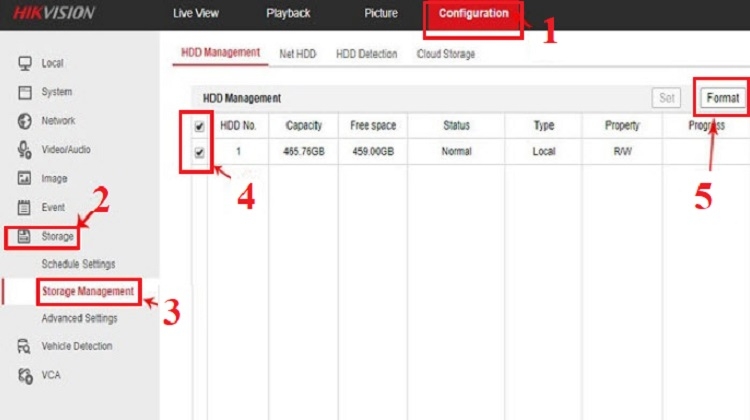750x420 pixels.
Task: Open the Picture tab
Action: pyautogui.click(x=381, y=13)
